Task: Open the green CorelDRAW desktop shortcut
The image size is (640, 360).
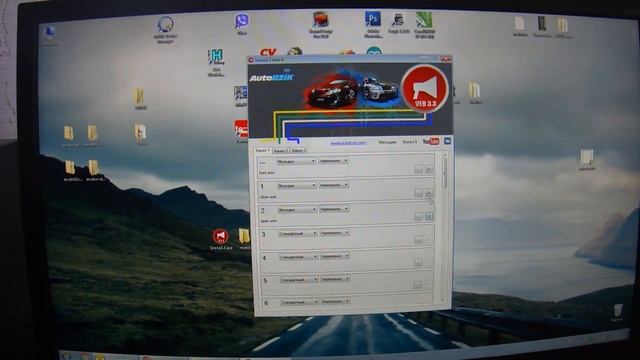Action: [x=424, y=25]
